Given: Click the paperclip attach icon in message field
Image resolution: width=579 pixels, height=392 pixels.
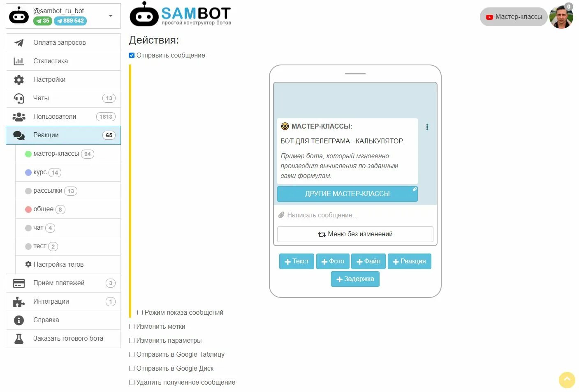Looking at the screenshot, I should pyautogui.click(x=281, y=215).
